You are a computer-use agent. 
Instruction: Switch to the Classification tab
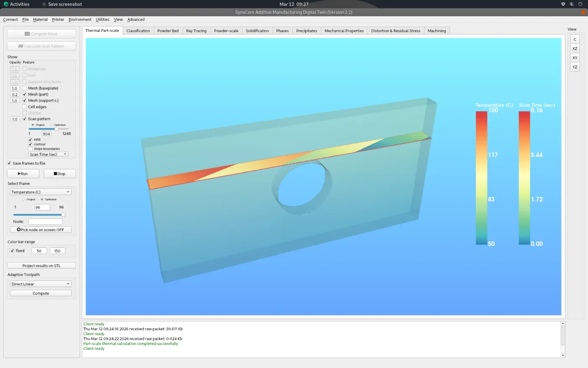point(138,31)
